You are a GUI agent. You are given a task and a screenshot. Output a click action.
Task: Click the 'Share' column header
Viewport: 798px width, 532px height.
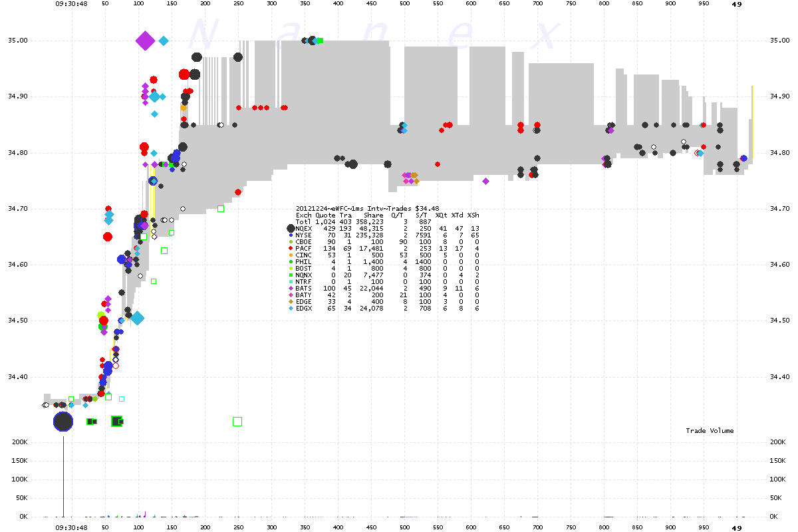tap(374, 215)
